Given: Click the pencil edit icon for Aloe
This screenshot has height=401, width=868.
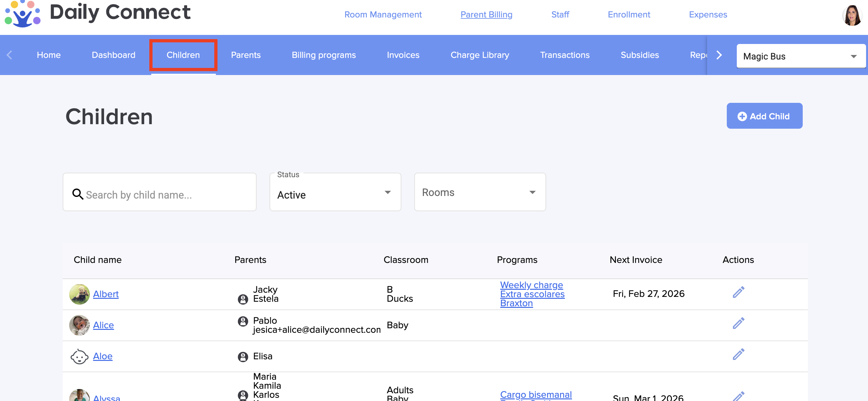Looking at the screenshot, I should (x=738, y=354).
